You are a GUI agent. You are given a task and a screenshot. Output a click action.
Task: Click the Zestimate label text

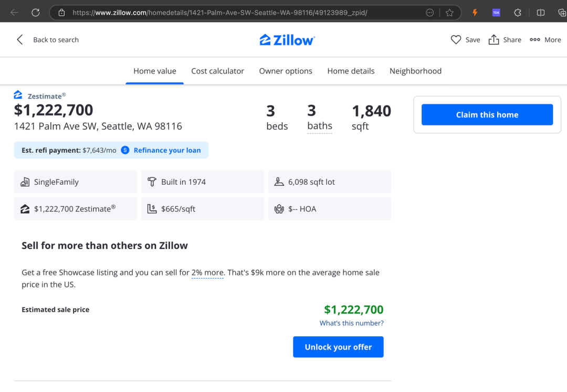(x=47, y=96)
